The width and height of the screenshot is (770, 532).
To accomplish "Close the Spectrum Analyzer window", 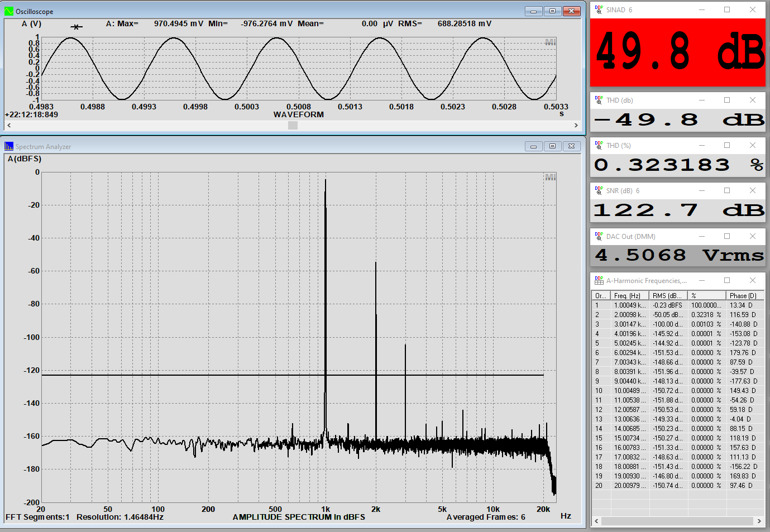I will coord(571,146).
